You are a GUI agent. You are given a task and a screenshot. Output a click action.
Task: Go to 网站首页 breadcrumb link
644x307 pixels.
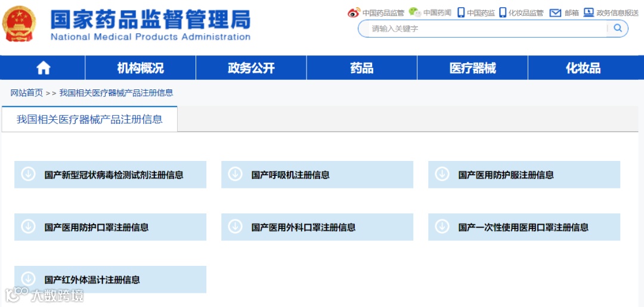click(x=27, y=93)
